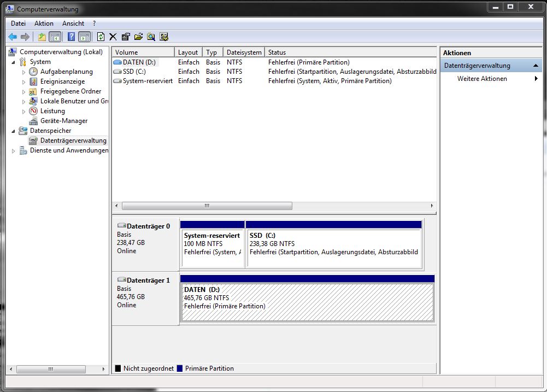Expand Lokale Benutzer und Gruppen node

tap(23, 102)
